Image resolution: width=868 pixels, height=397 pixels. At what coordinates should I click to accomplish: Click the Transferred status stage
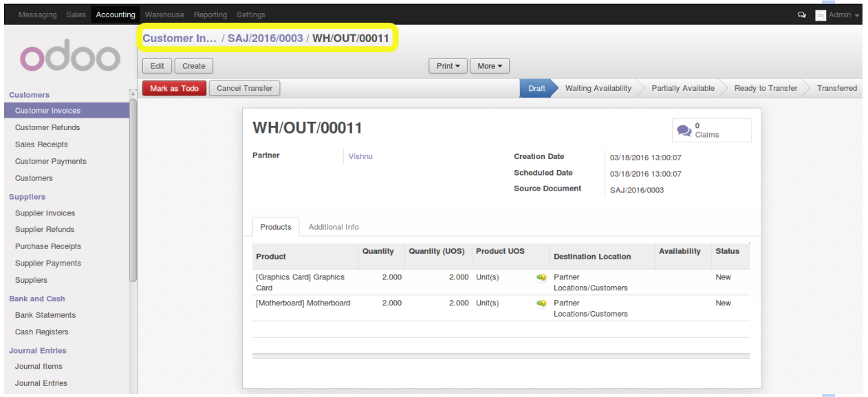pos(837,88)
